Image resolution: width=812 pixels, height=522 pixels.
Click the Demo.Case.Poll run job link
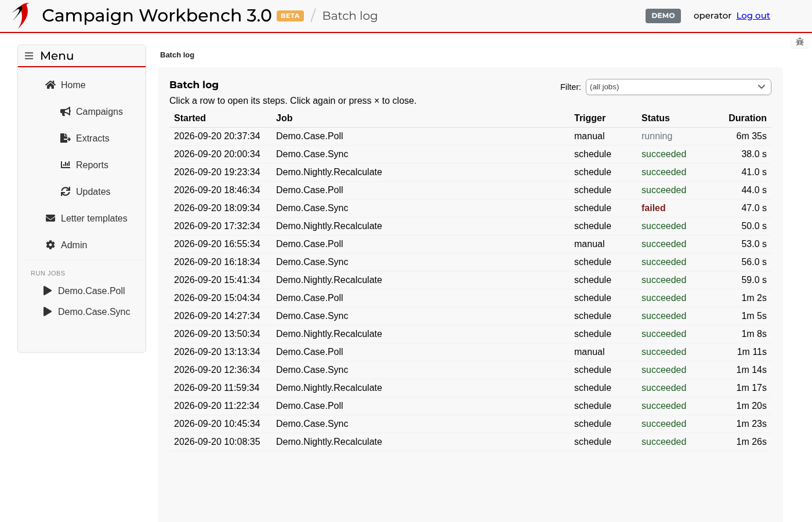(92, 291)
